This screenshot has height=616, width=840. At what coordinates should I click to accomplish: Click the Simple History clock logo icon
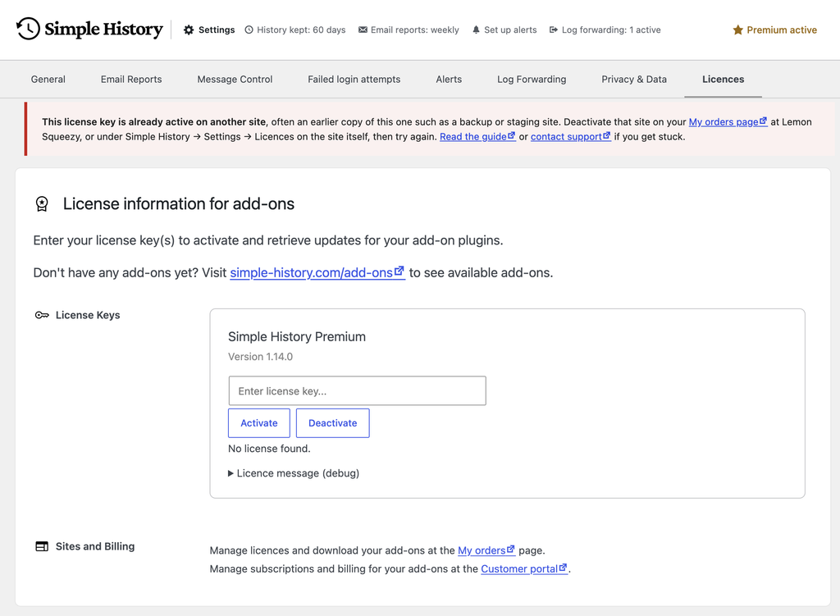(28, 29)
